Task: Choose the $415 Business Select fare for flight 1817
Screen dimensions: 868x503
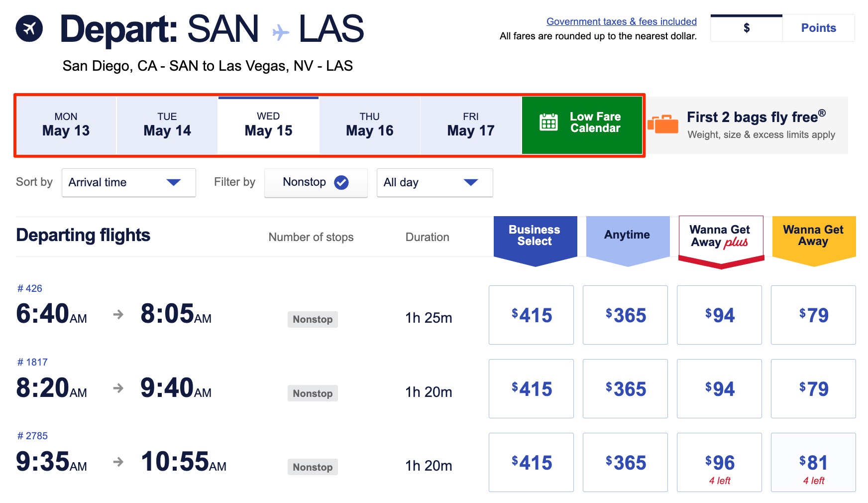Action: [531, 388]
